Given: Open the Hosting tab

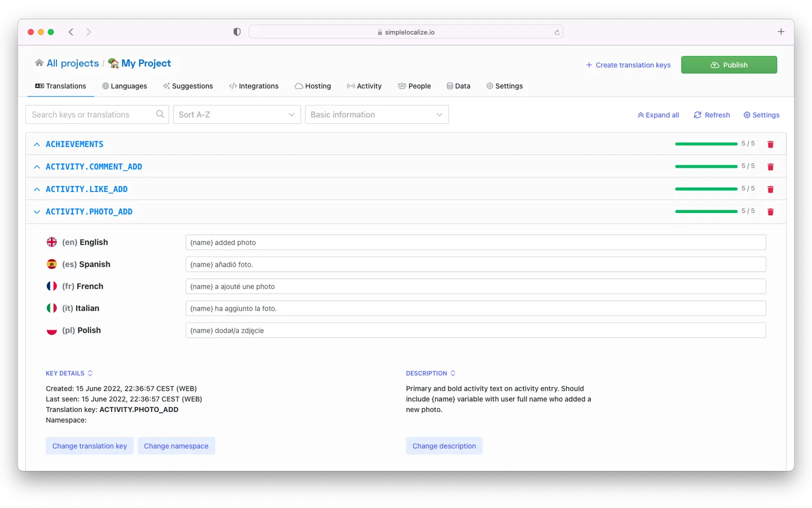Looking at the screenshot, I should 313,86.
